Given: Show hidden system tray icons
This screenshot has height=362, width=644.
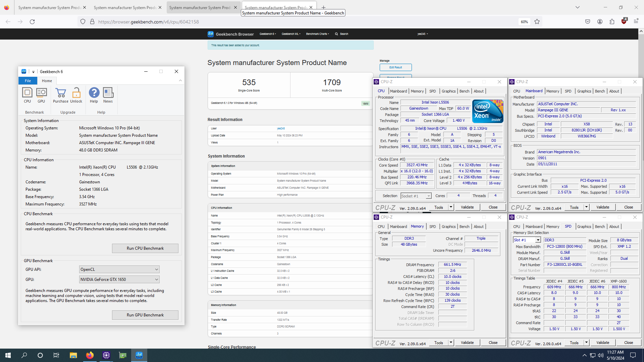Looking at the screenshot, I should (584, 355).
